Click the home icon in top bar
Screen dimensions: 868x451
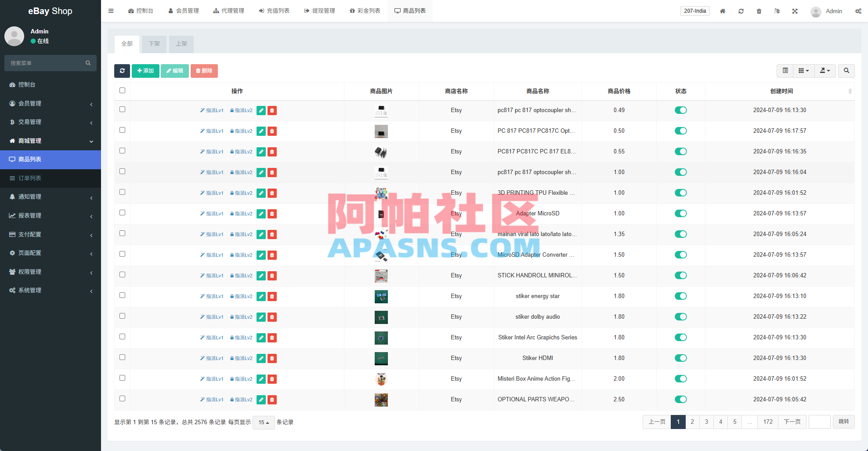723,11
